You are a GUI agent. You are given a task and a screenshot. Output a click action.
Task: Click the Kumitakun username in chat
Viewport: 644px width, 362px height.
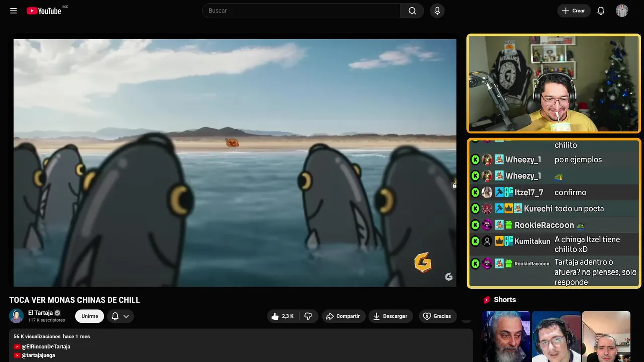(532, 241)
